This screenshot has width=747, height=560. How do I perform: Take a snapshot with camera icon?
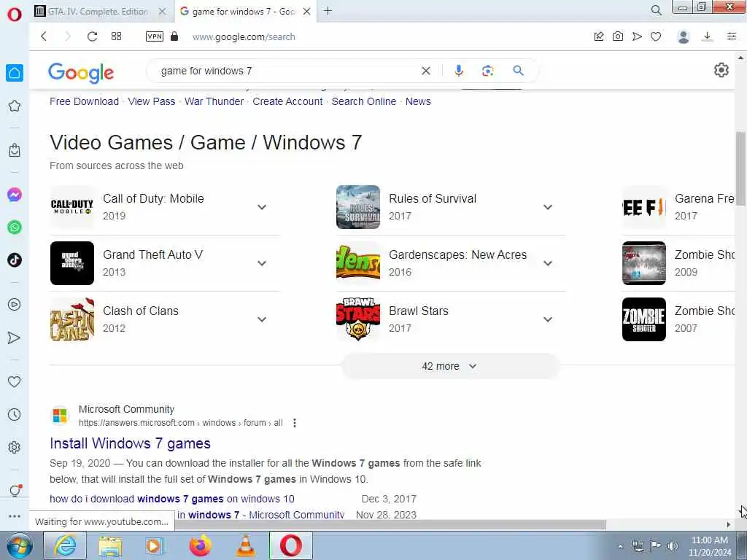pyautogui.click(x=618, y=36)
